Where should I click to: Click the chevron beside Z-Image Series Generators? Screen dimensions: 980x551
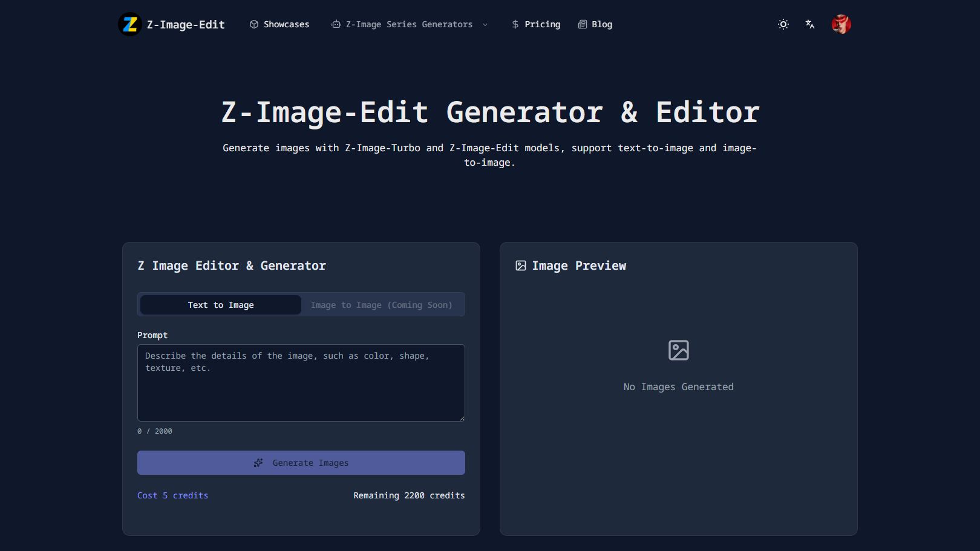(485, 25)
